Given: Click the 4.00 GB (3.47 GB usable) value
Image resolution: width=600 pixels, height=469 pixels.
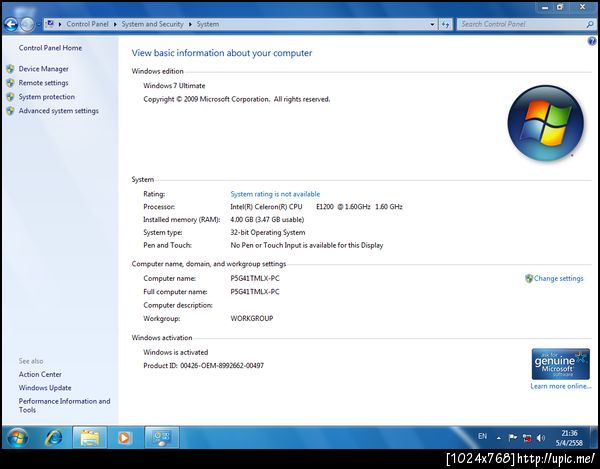Looking at the screenshot, I should pos(267,220).
